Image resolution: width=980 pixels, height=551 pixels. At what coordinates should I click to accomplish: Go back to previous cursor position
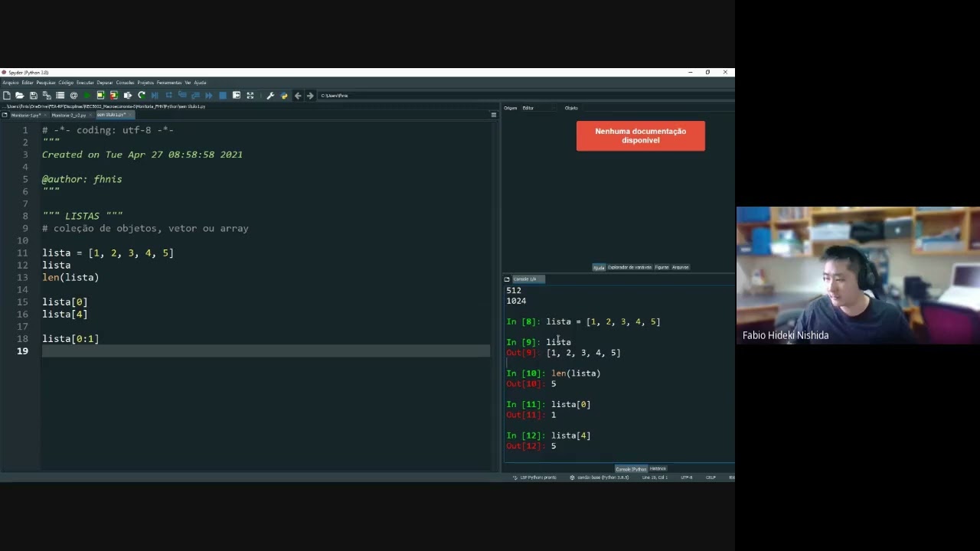(x=298, y=96)
